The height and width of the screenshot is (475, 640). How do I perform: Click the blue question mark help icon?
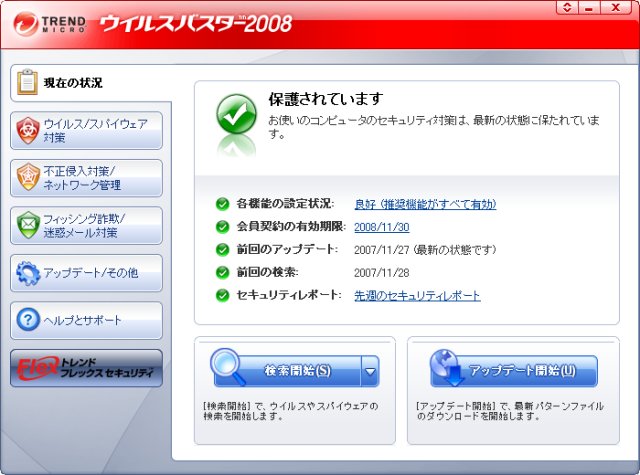click(28, 319)
